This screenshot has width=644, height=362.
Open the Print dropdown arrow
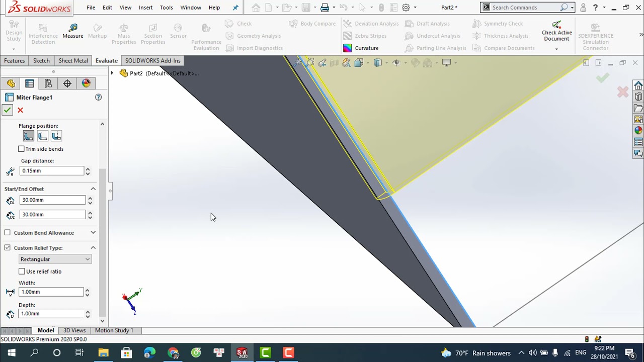tap(334, 8)
